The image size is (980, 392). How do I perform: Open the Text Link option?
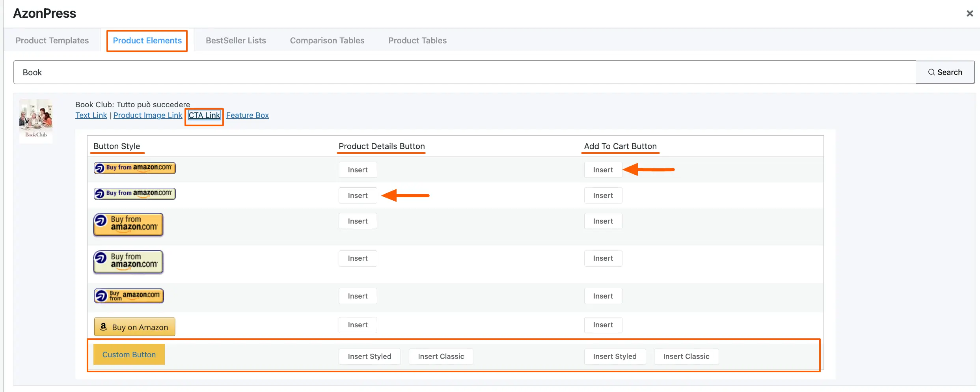pyautogui.click(x=91, y=115)
